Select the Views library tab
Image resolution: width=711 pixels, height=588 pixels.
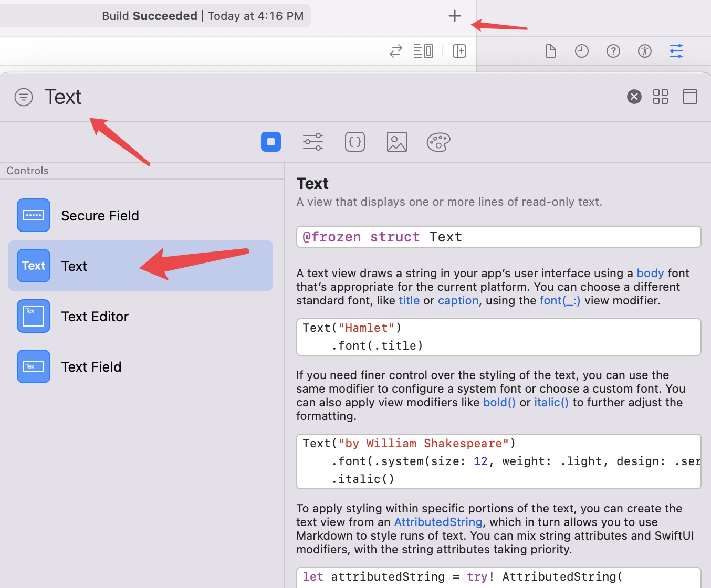tap(271, 142)
